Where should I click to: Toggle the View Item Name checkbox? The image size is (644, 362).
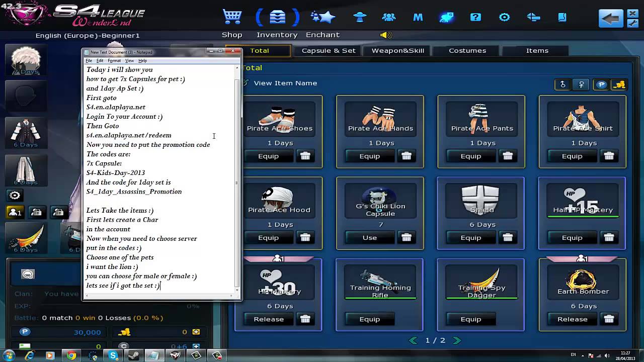coord(246,83)
